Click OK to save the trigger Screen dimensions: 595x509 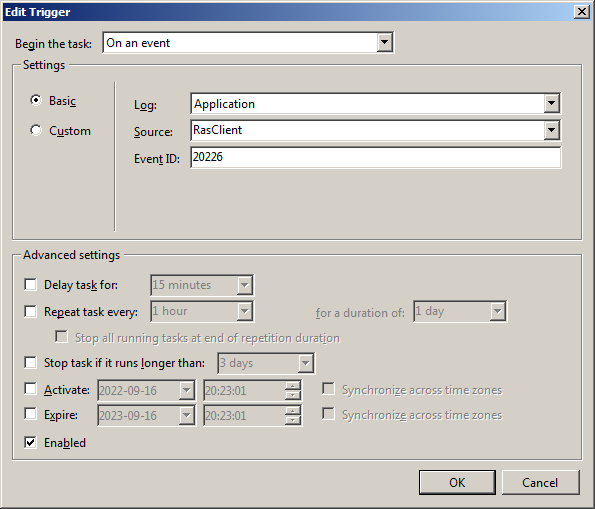pos(457,482)
